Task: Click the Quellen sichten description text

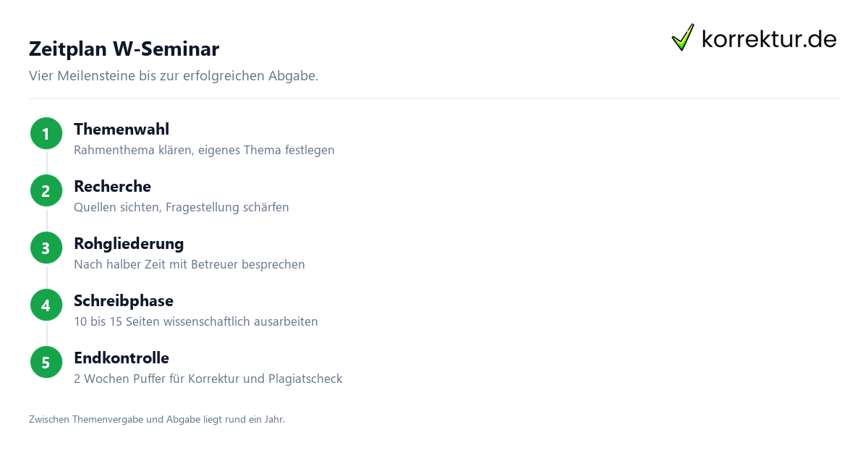Action: [x=182, y=208]
